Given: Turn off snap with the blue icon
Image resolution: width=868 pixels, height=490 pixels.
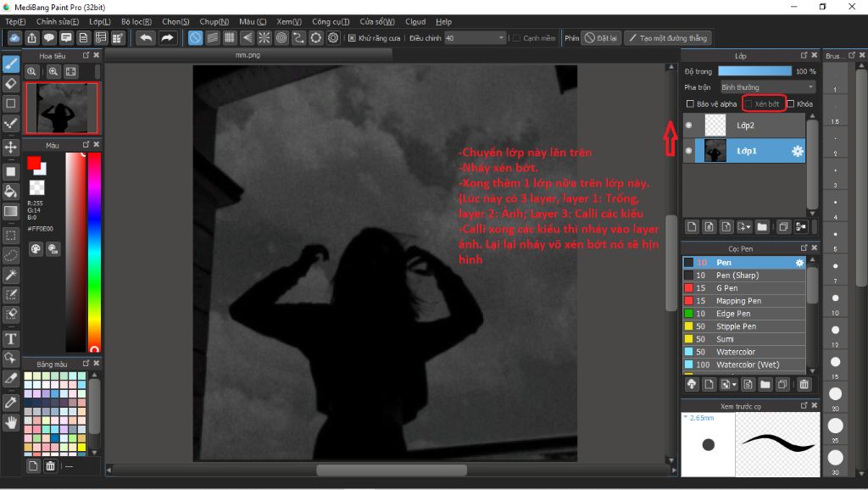Looking at the screenshot, I should pyautogui.click(x=196, y=38).
